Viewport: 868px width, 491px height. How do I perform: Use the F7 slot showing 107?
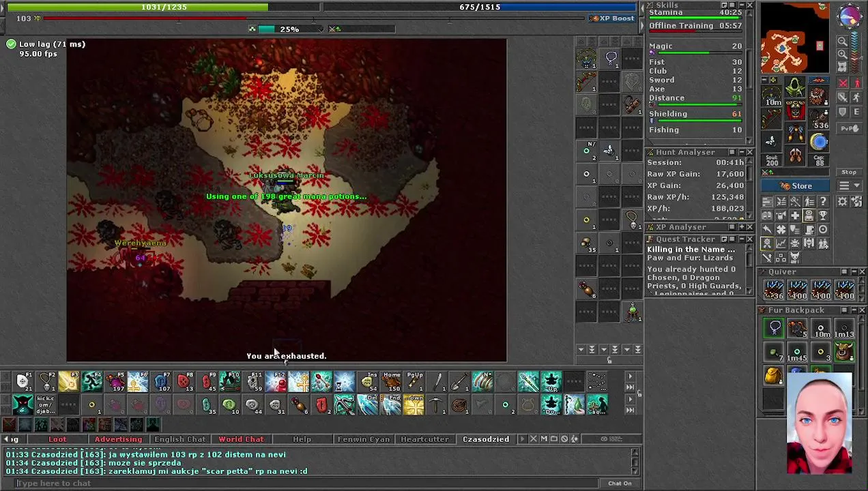pyautogui.click(x=161, y=382)
